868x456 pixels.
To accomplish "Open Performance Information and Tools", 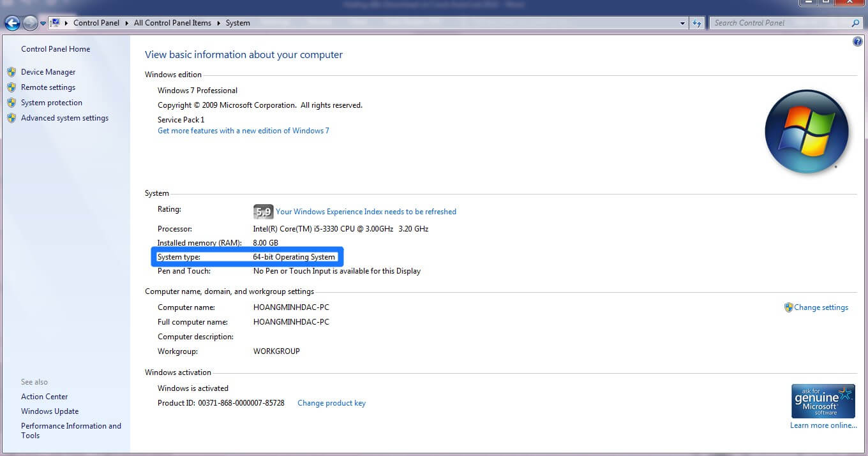I will click(x=71, y=430).
